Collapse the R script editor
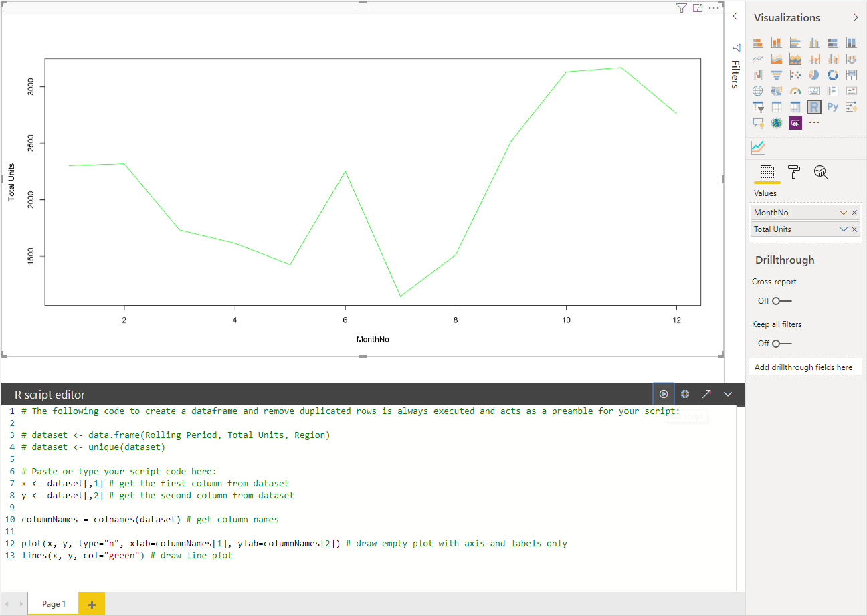 (x=728, y=393)
